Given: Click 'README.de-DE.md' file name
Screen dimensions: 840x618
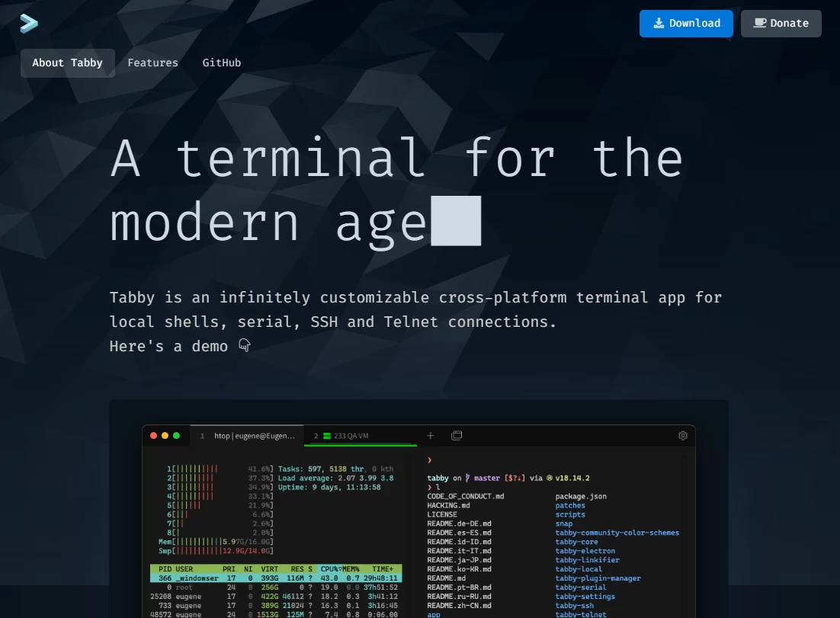Looking at the screenshot, I should (x=459, y=524).
